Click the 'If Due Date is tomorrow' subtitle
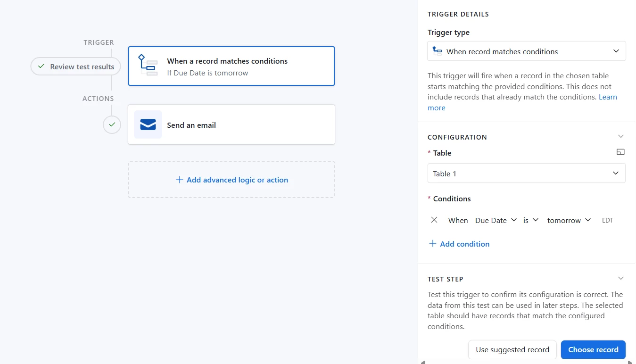Screen dimensions: 636x364 [x=207, y=73]
